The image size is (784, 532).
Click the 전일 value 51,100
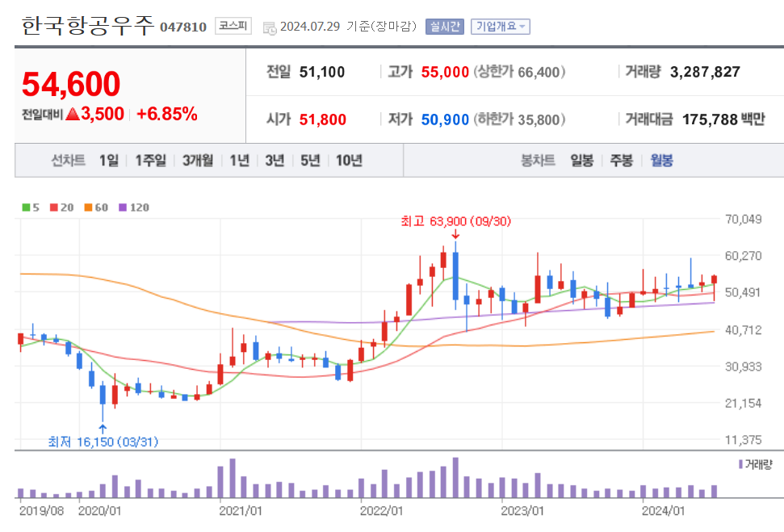(x=322, y=72)
